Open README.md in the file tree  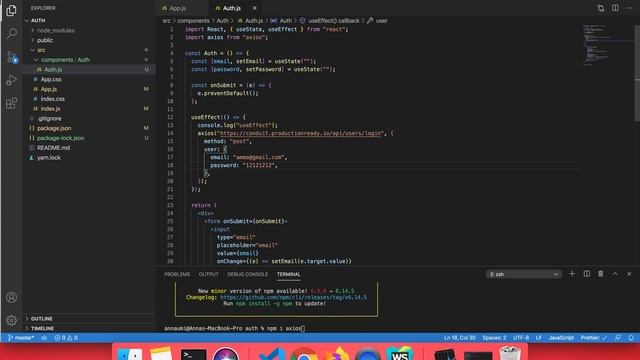coord(53,148)
